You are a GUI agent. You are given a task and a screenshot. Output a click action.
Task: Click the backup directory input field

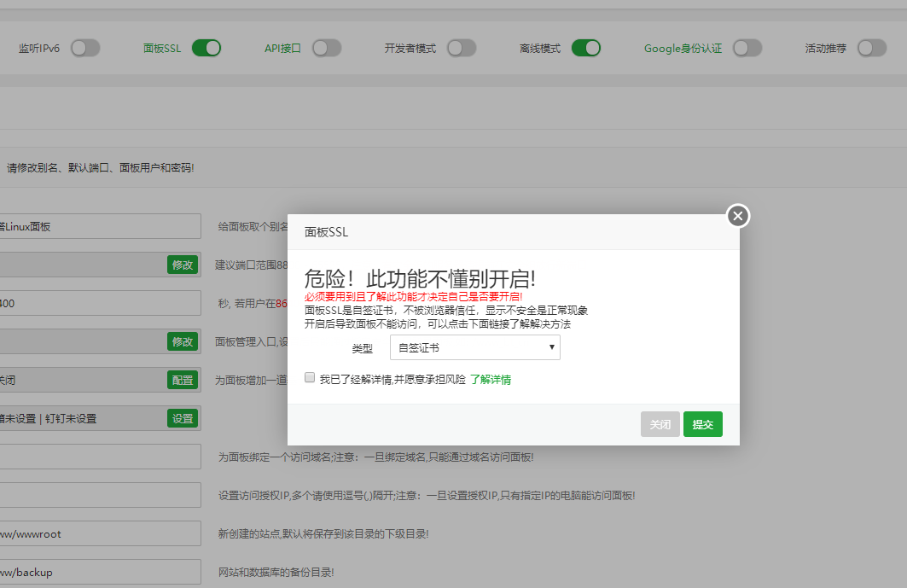(100, 572)
